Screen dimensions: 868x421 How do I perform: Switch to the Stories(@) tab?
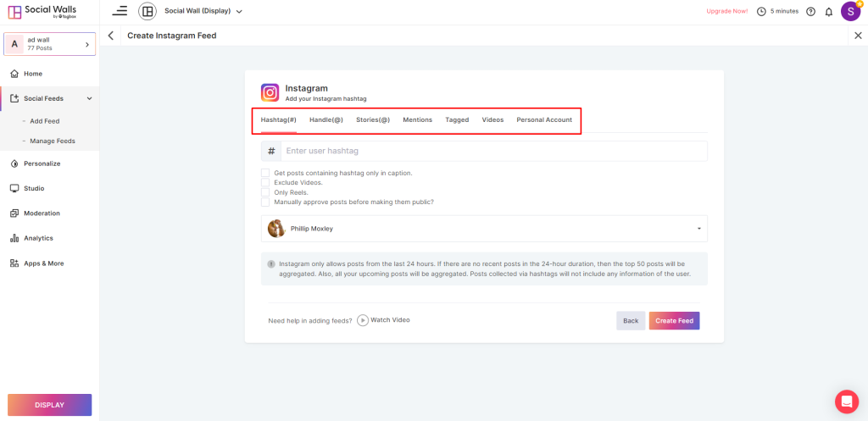click(373, 120)
